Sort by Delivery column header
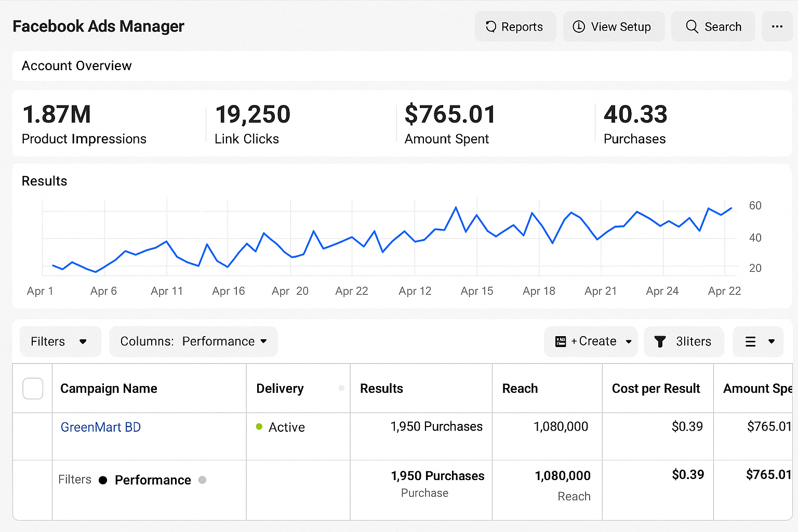The width and height of the screenshot is (798, 532). 280,389
